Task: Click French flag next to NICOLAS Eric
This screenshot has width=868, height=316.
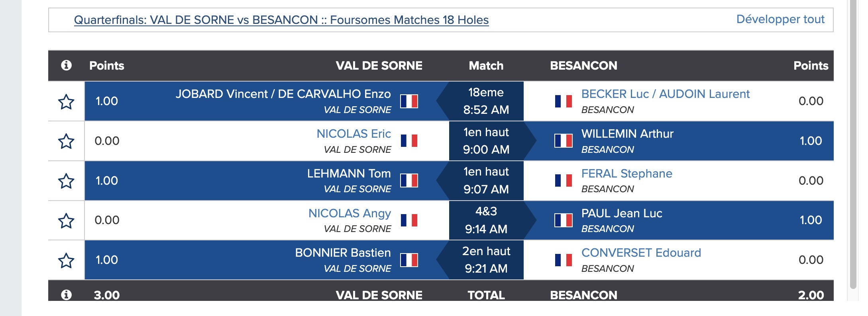Action: pyautogui.click(x=409, y=141)
